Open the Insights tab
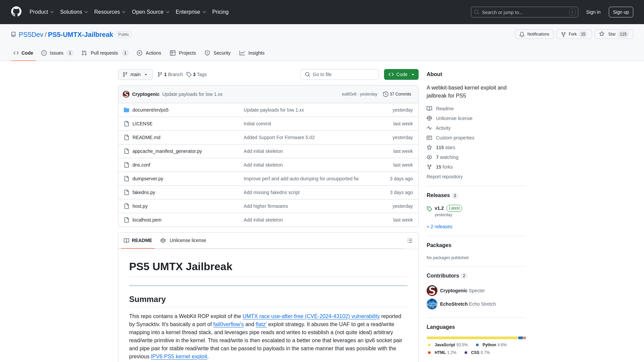 pos(252,53)
